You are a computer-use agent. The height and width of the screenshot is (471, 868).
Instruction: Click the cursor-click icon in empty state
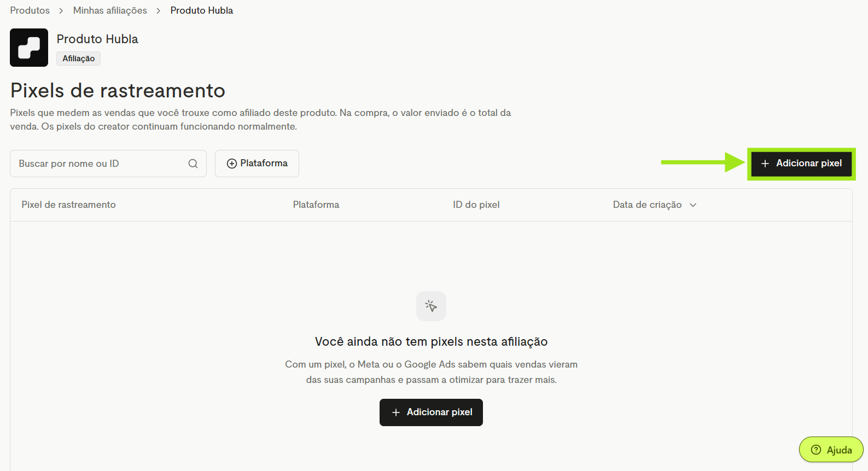tap(431, 306)
